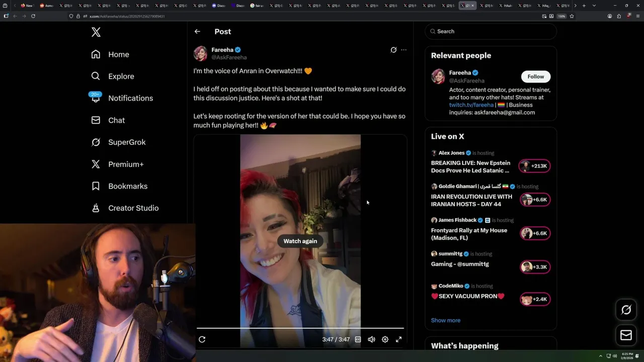The height and width of the screenshot is (362, 644).
Task: Open SuperGrok in the sidebar
Action: [119, 142]
